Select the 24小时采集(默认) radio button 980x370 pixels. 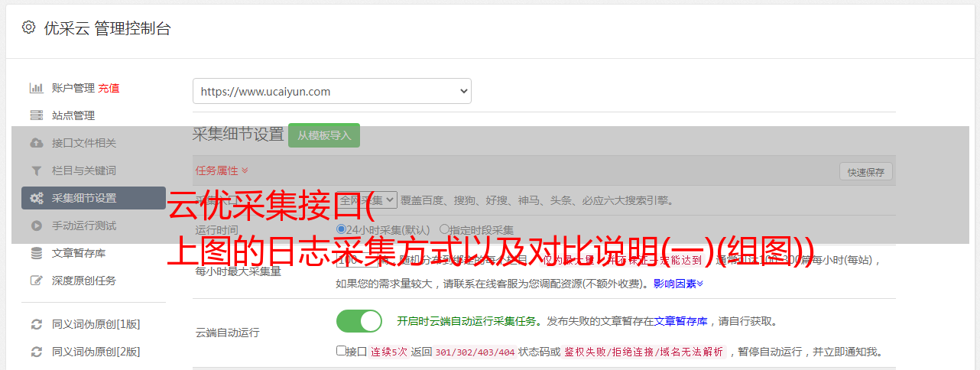(342, 229)
